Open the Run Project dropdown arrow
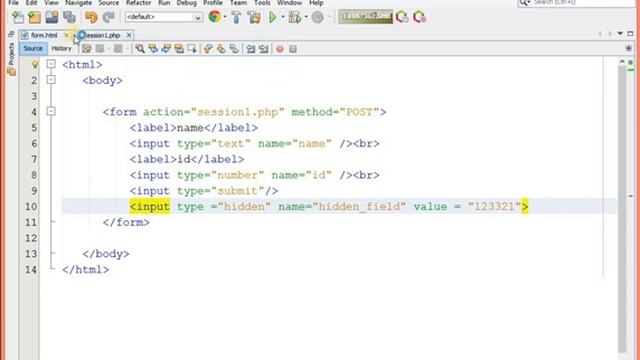 (x=282, y=17)
